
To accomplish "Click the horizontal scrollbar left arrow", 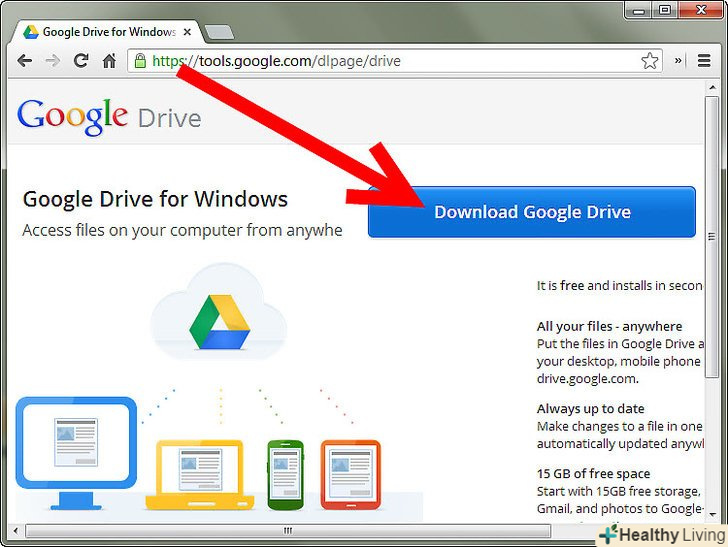I will click(15, 530).
